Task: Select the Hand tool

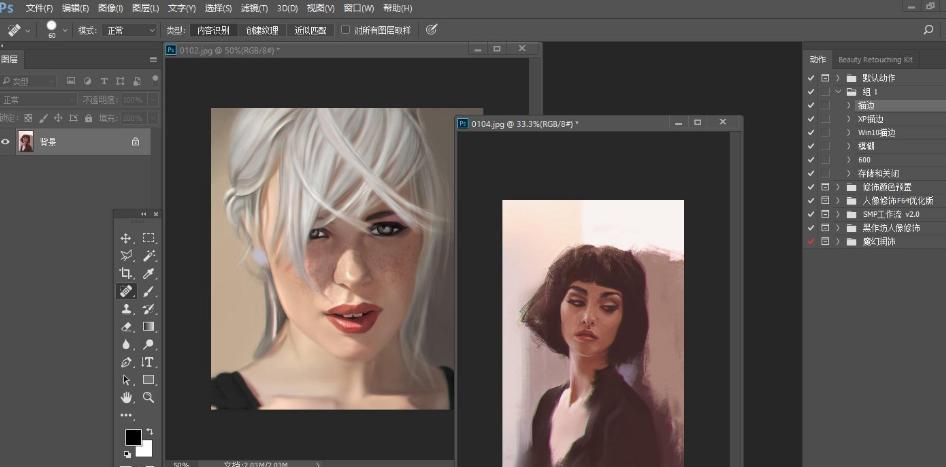Action: click(126, 398)
